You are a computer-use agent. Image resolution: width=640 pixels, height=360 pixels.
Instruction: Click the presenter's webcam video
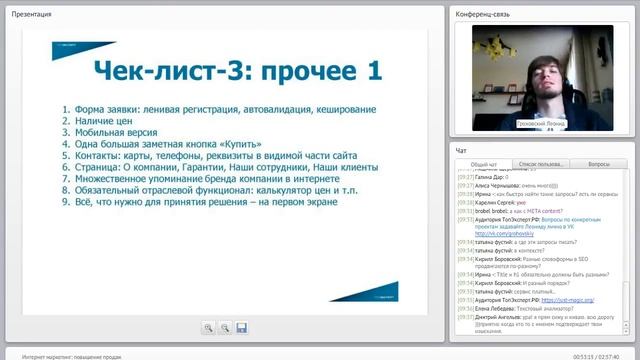[x=542, y=78]
